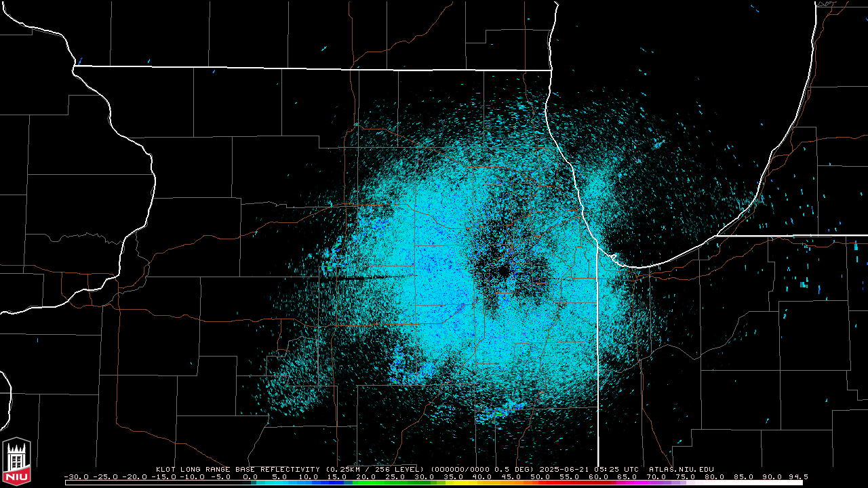Click the 80.0 scale label

pos(714,476)
